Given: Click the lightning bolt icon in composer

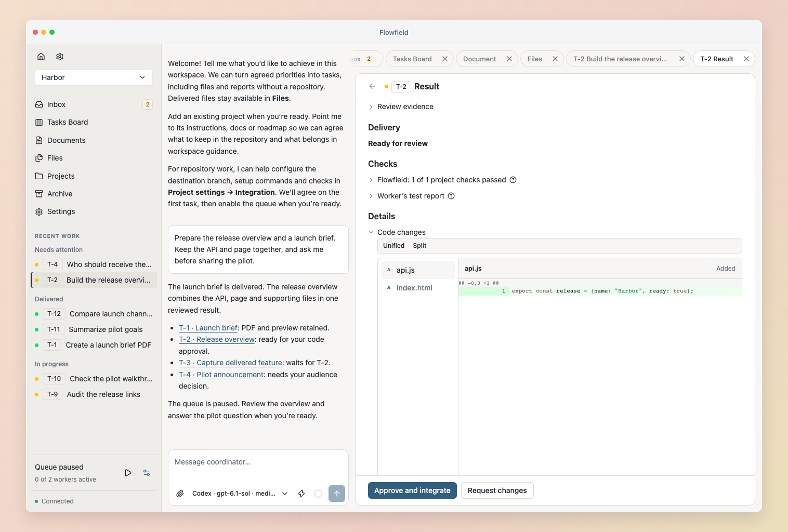Looking at the screenshot, I should point(301,494).
